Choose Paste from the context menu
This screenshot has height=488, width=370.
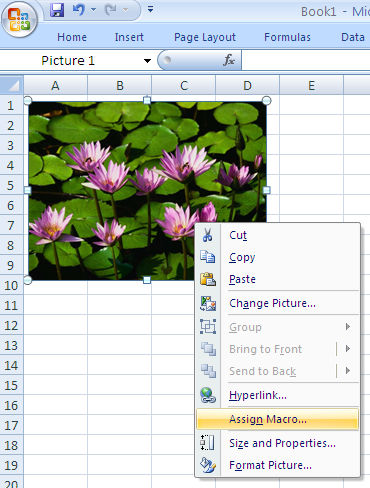(x=277, y=279)
